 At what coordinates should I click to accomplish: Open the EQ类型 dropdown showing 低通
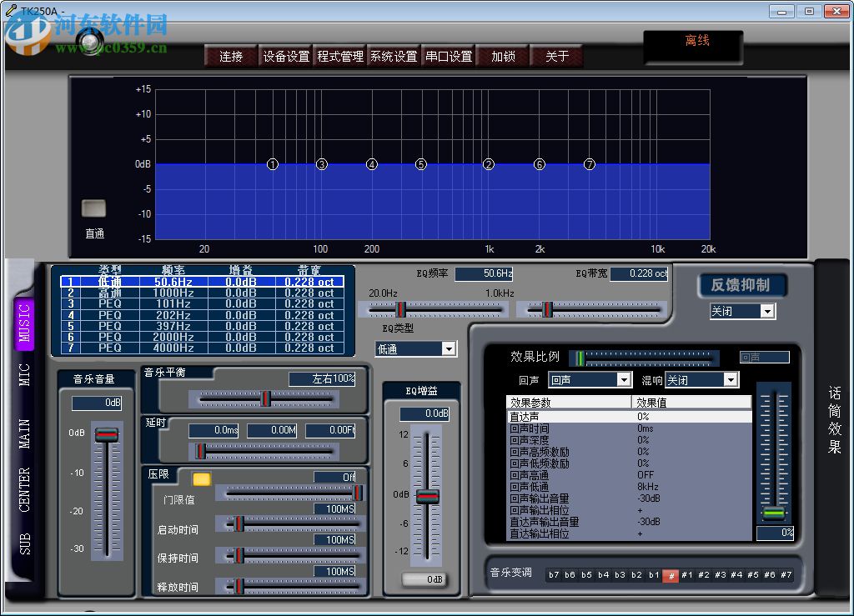coord(447,348)
